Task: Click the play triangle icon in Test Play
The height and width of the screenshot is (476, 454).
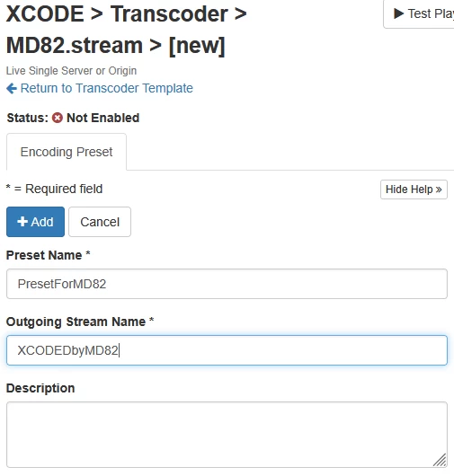Action: 398,13
